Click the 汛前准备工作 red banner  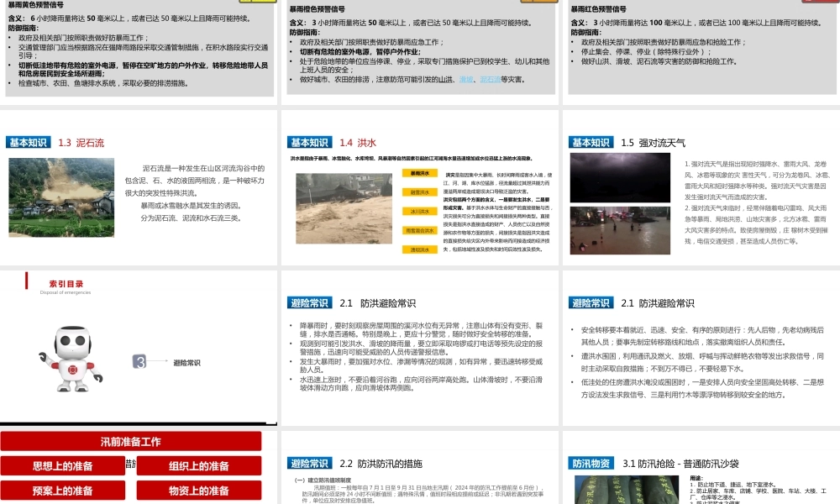131,441
